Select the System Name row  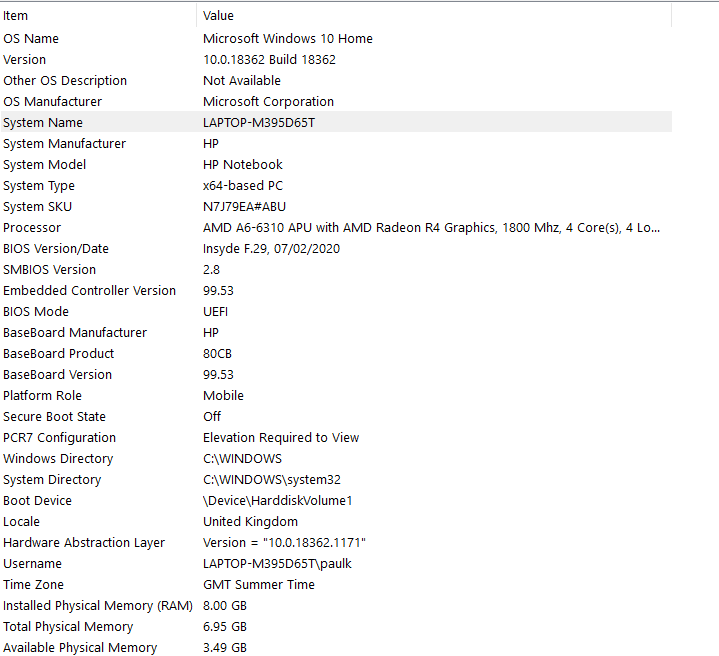[336, 122]
